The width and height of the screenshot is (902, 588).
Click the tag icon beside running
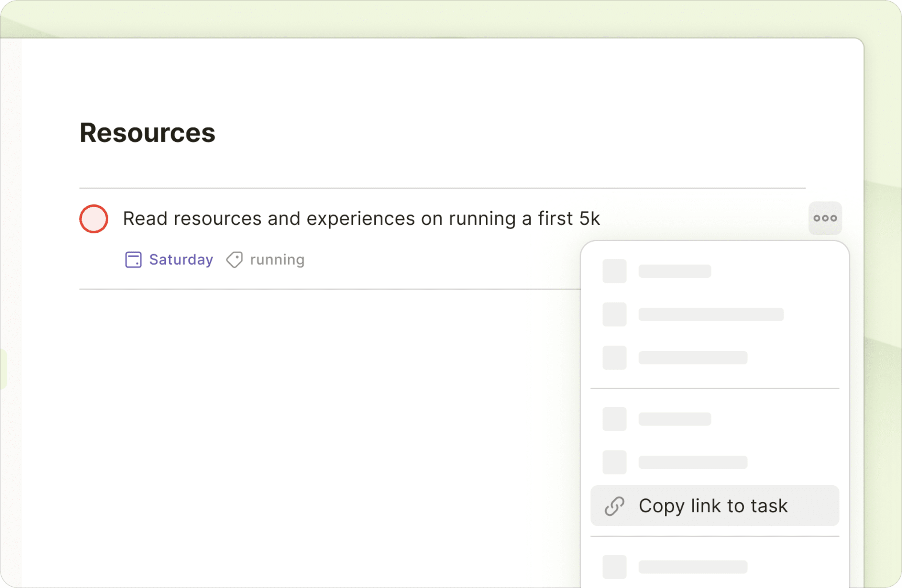click(234, 260)
